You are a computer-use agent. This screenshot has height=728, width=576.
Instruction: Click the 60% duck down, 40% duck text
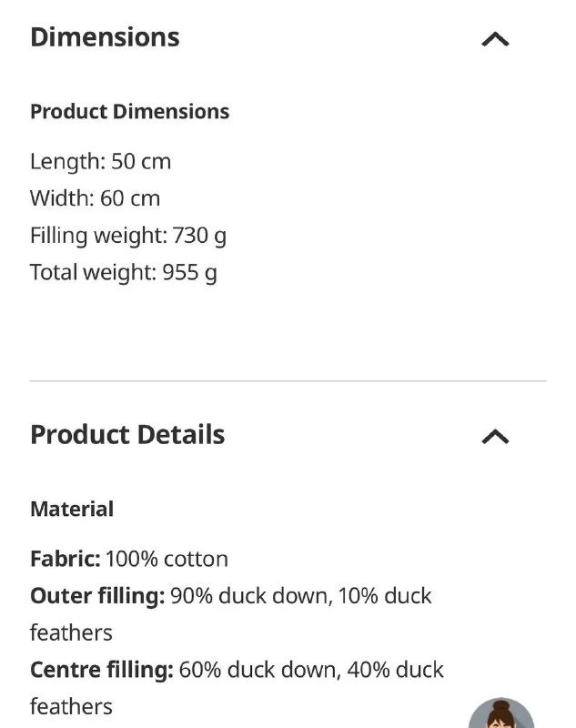(311, 671)
